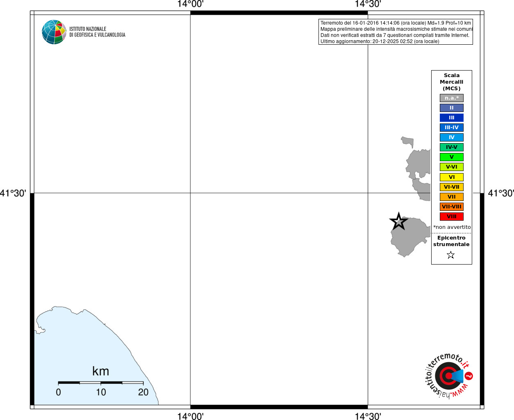Image resolution: width=514 pixels, height=420 pixels.
Task: Select the green MCS V legend swatch
Action: coord(452,157)
